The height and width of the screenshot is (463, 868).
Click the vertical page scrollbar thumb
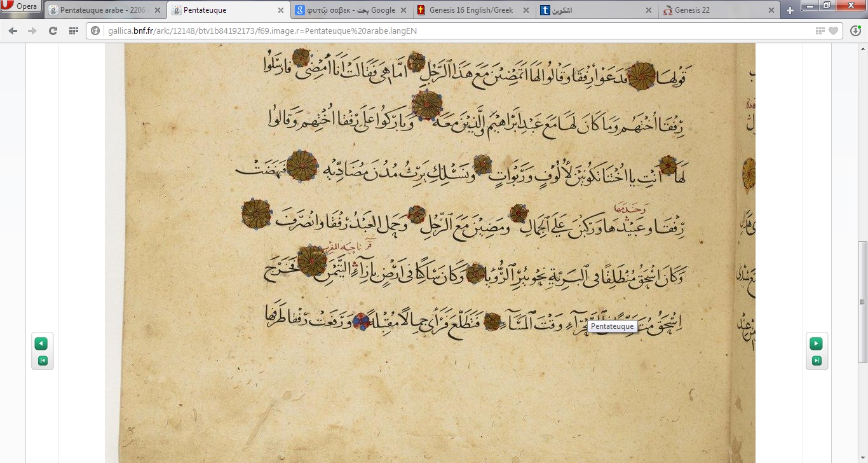click(x=862, y=301)
